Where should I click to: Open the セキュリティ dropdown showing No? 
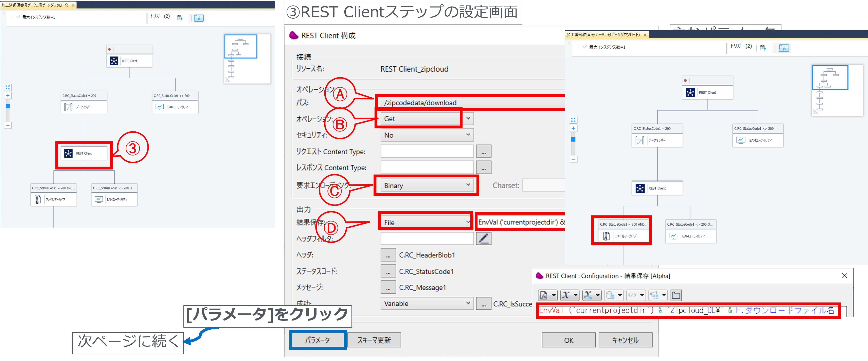tap(427, 135)
